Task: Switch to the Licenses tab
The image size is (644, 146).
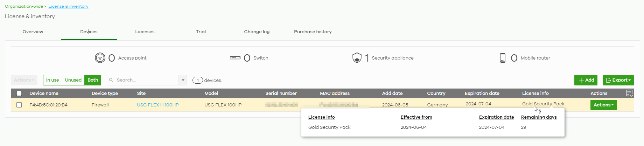Action: [x=145, y=32]
